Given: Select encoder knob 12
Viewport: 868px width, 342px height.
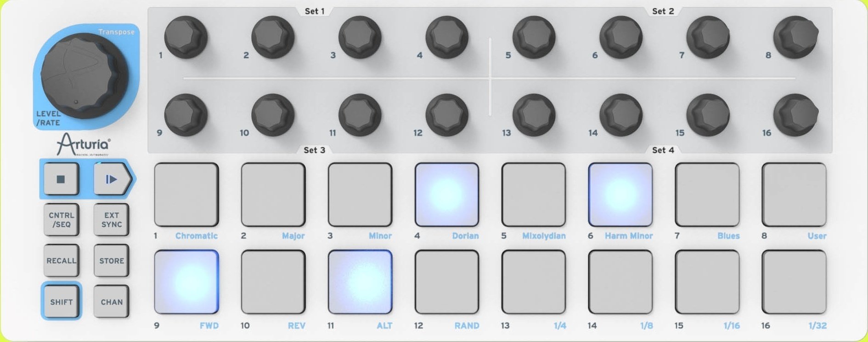Looking at the screenshot, I should click(x=447, y=115).
